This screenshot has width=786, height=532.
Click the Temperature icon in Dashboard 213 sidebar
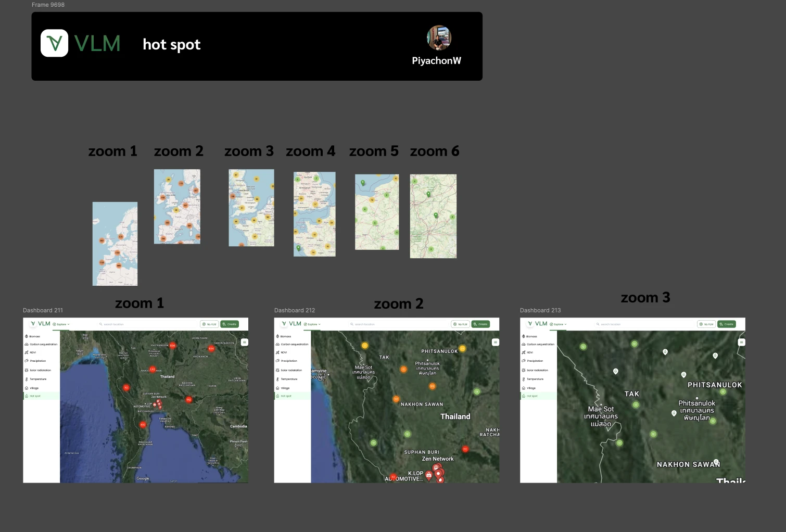pos(524,379)
